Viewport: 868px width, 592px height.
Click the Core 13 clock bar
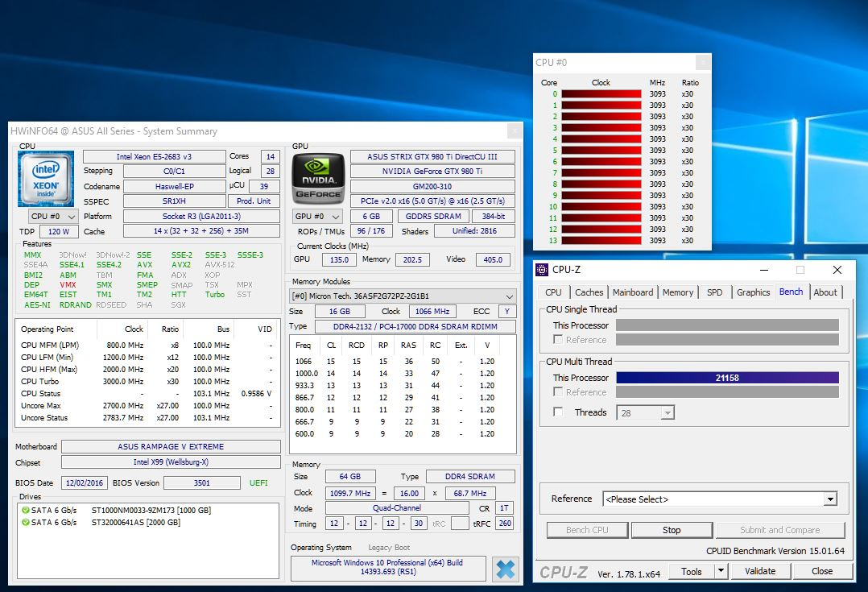click(601, 240)
